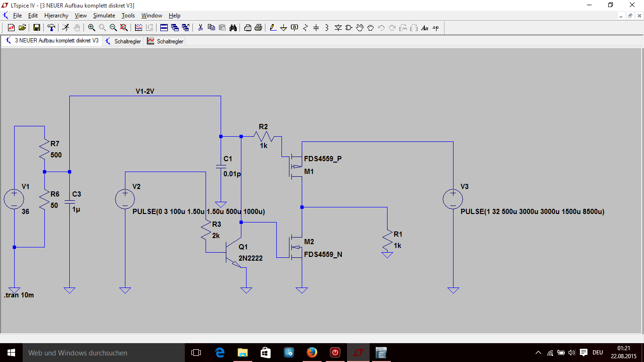Click the Run simulation icon
644x362 pixels.
point(66,28)
